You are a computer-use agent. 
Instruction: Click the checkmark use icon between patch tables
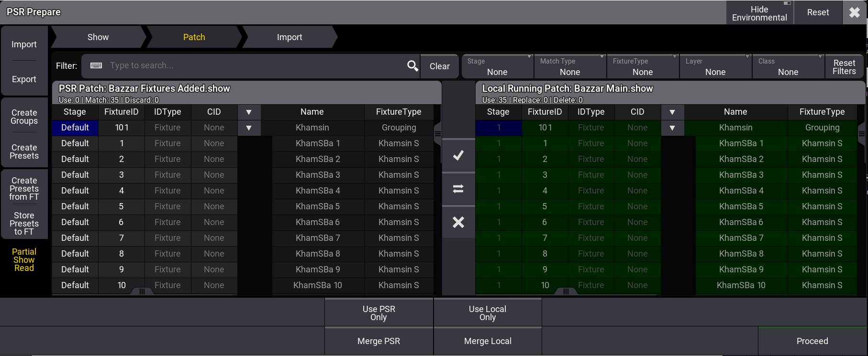tap(458, 155)
